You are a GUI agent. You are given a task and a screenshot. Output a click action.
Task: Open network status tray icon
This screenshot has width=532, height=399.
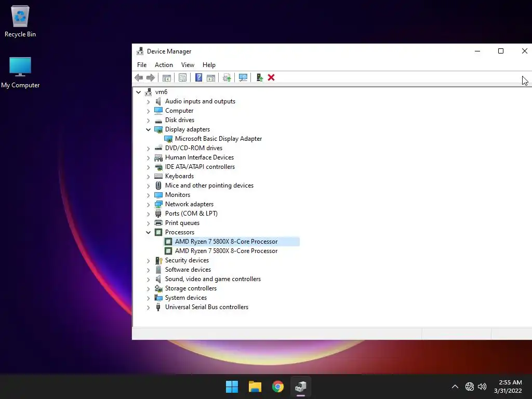click(x=470, y=387)
